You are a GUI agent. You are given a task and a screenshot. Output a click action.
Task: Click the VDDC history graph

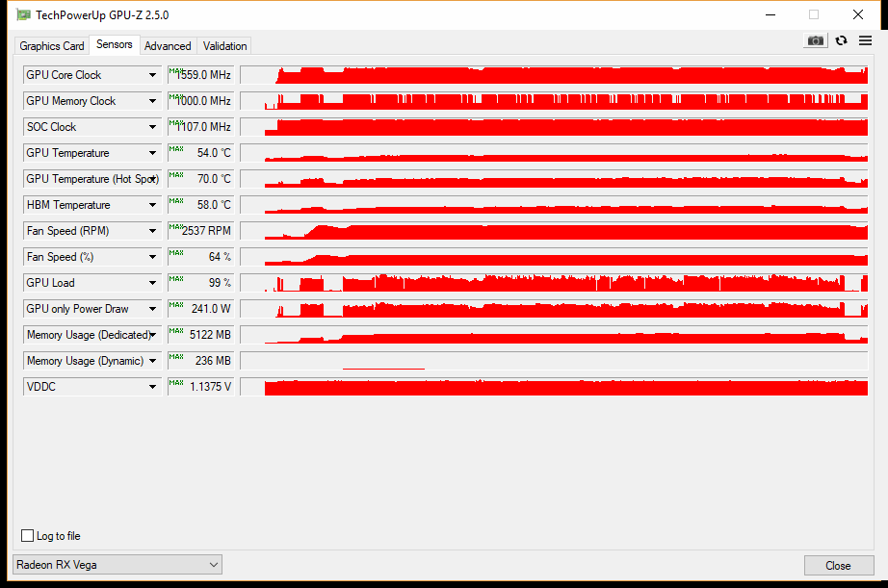click(x=554, y=387)
